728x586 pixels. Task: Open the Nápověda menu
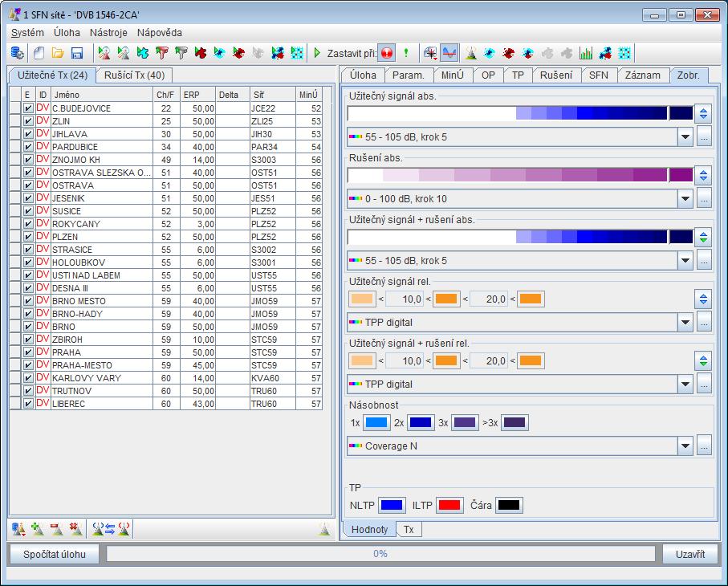coord(159,32)
